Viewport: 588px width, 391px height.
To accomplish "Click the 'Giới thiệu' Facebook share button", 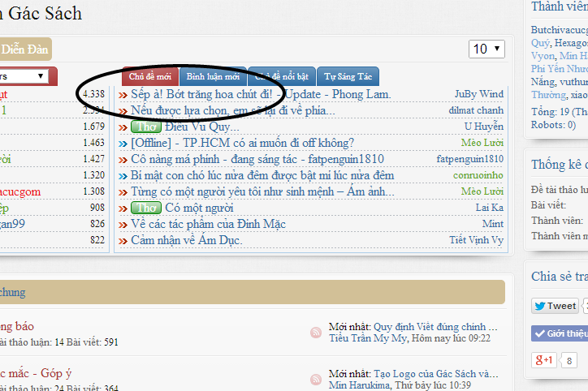I will pos(560,333).
